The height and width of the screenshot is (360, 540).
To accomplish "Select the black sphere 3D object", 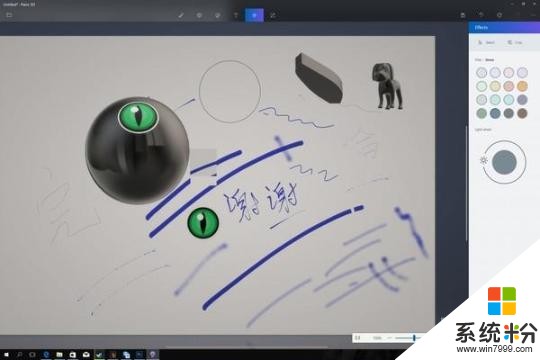I will [x=137, y=151].
